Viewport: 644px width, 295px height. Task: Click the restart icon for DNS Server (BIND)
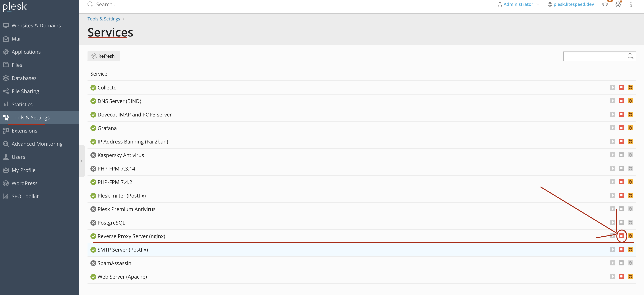[631, 101]
